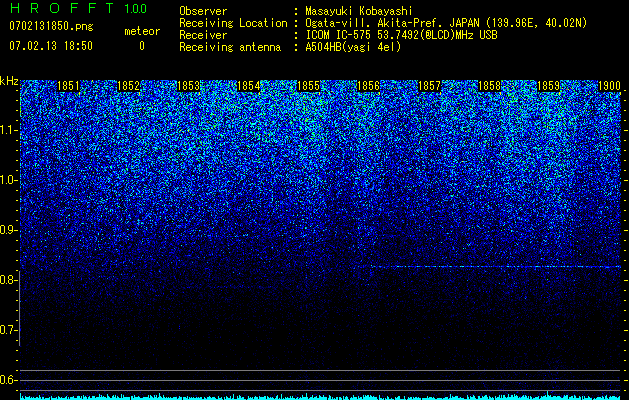Click time marker 1852
This screenshot has height=400, width=629.
[x=128, y=86]
